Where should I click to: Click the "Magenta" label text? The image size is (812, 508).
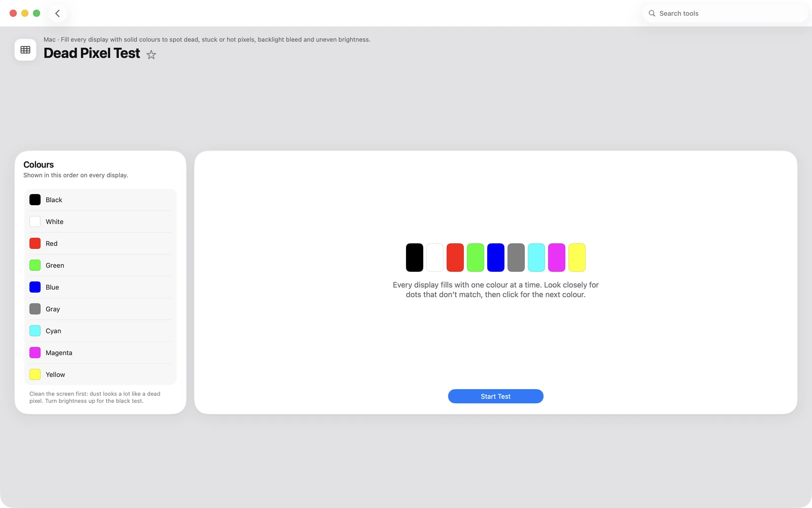59,353
